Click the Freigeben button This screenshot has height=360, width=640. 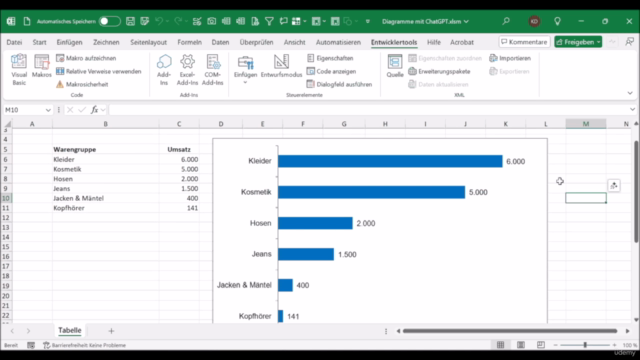578,42
